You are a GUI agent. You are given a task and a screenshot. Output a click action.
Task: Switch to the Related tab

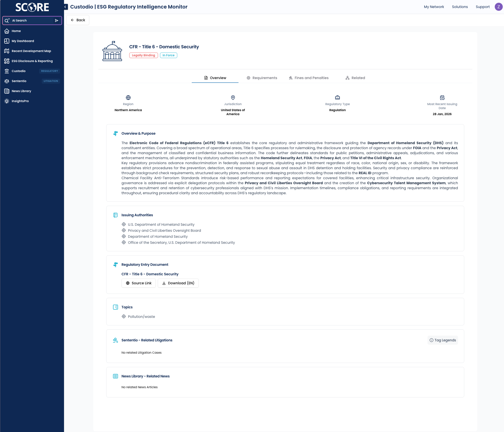(x=355, y=78)
